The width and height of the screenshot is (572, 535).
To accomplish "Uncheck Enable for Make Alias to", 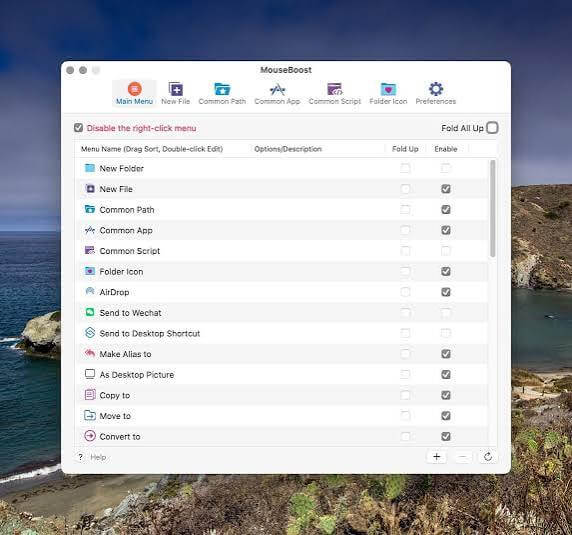I will tap(445, 354).
